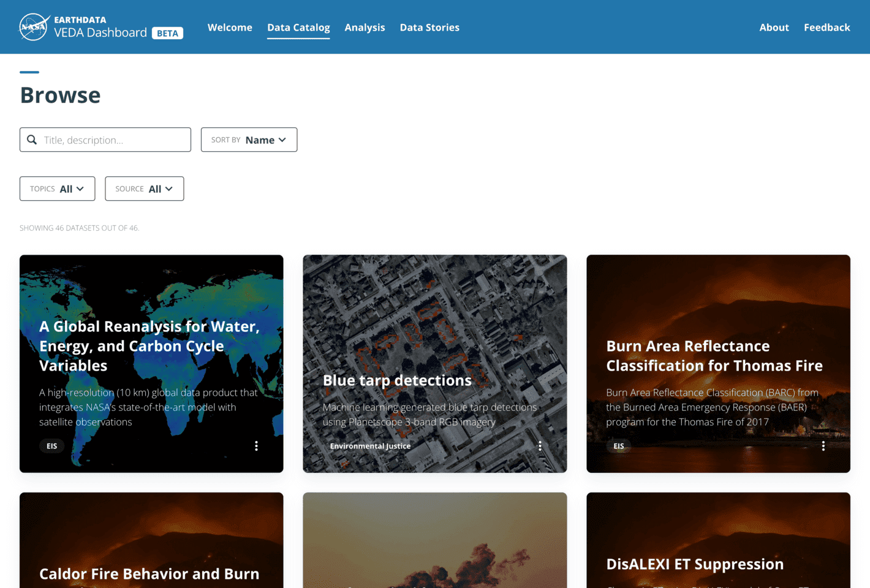Click the search magnifier icon
This screenshot has height=588, width=870.
click(x=32, y=140)
